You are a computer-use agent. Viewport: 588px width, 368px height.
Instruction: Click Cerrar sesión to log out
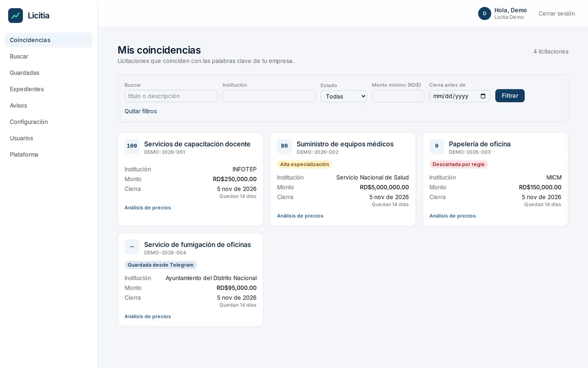[x=557, y=14]
